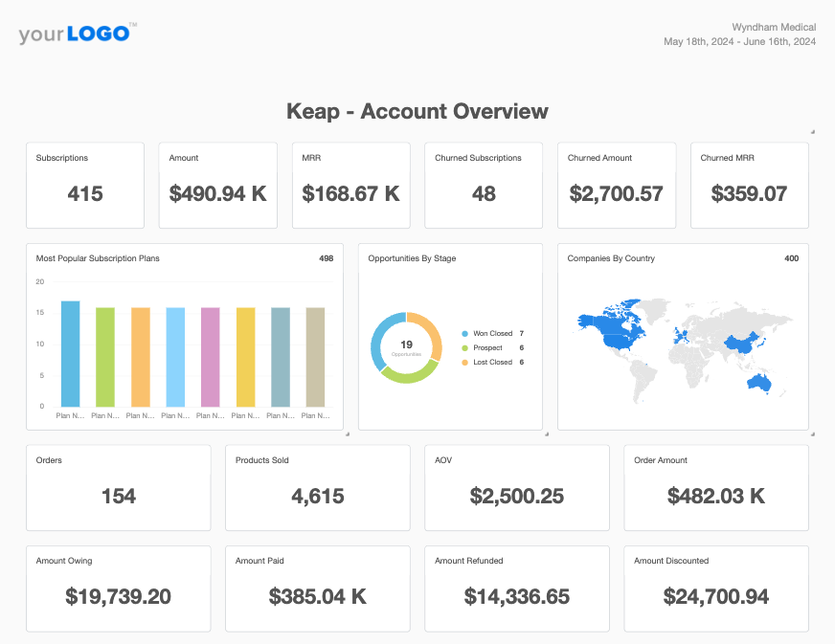Open the Subscriptions 415 metric card
The height and width of the screenshot is (644, 835).
coord(85,186)
